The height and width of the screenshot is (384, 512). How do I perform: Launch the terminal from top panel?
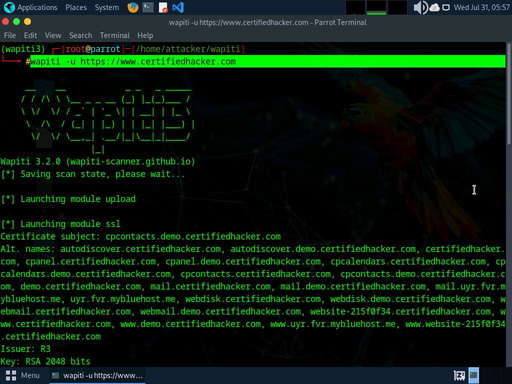[148, 7]
